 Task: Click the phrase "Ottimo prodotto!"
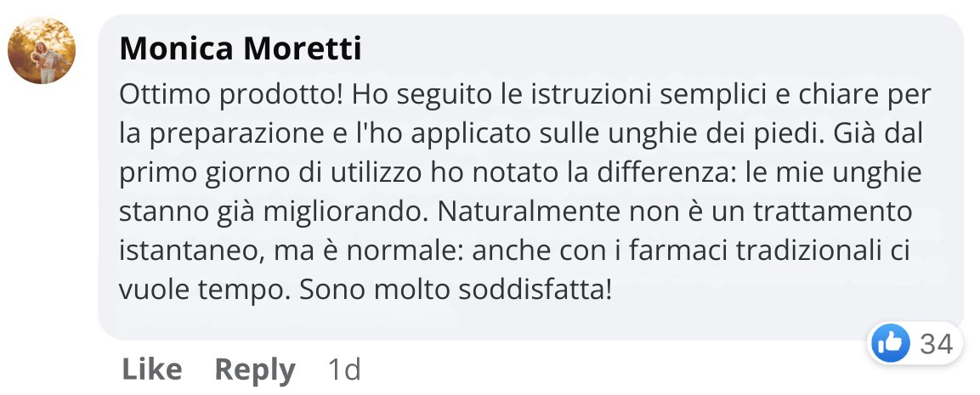point(231,96)
